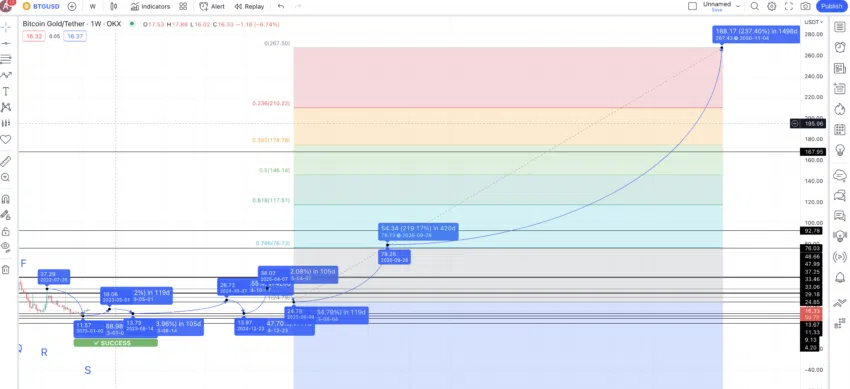Open the chart style candles dropdown
Screen dimensions: 850x389
click(113, 7)
